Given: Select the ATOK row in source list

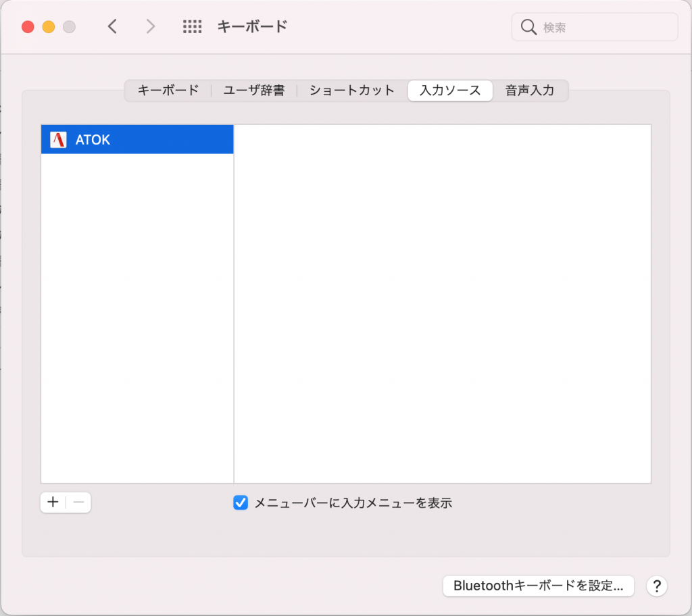Looking at the screenshot, I should (x=137, y=139).
